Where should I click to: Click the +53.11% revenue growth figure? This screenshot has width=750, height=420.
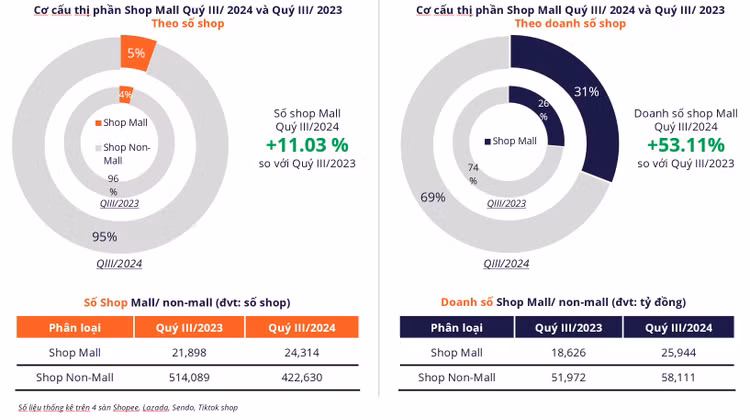click(686, 145)
